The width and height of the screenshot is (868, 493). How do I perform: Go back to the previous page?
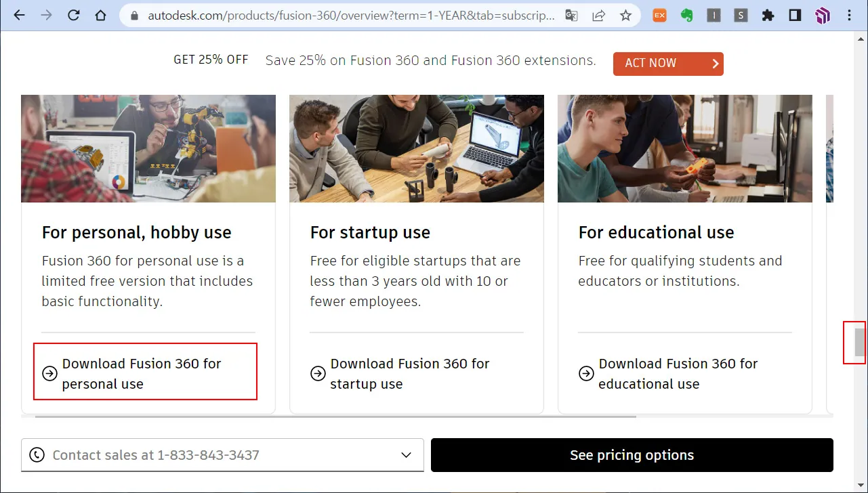point(18,15)
